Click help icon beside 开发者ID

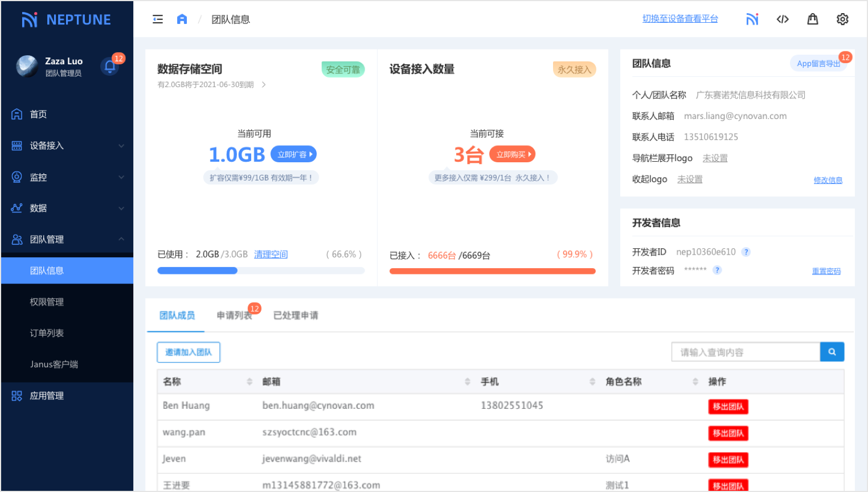click(x=746, y=252)
